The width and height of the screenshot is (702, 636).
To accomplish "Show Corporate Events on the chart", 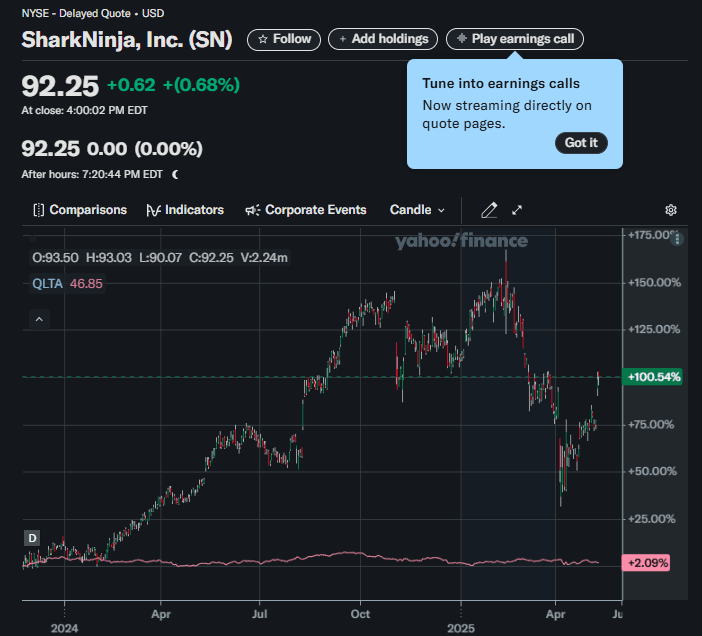I will [306, 210].
